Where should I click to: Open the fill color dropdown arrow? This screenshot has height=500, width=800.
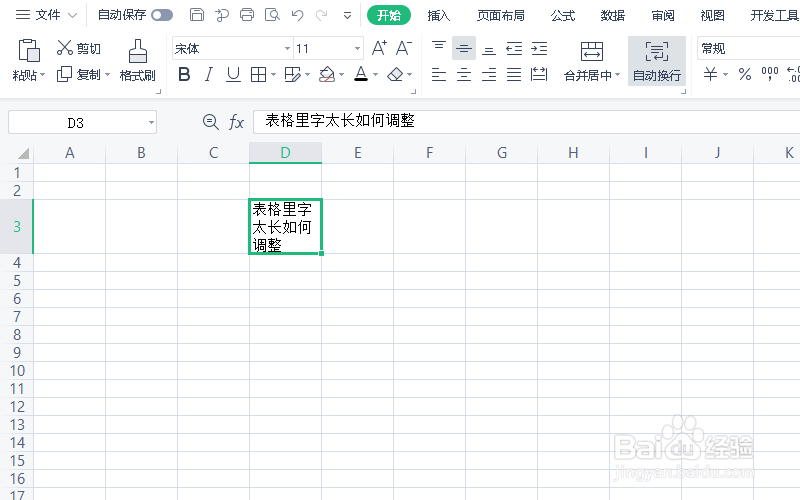[341, 75]
